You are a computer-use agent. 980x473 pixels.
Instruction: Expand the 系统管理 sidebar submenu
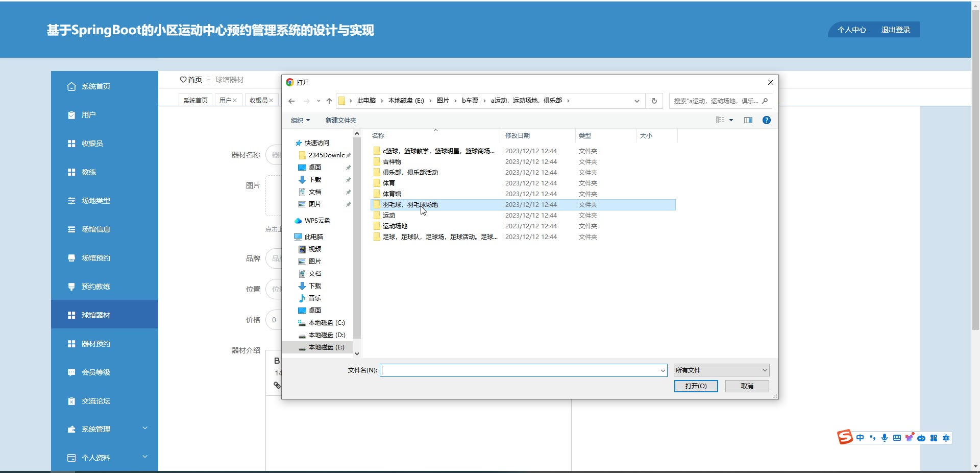click(x=145, y=428)
